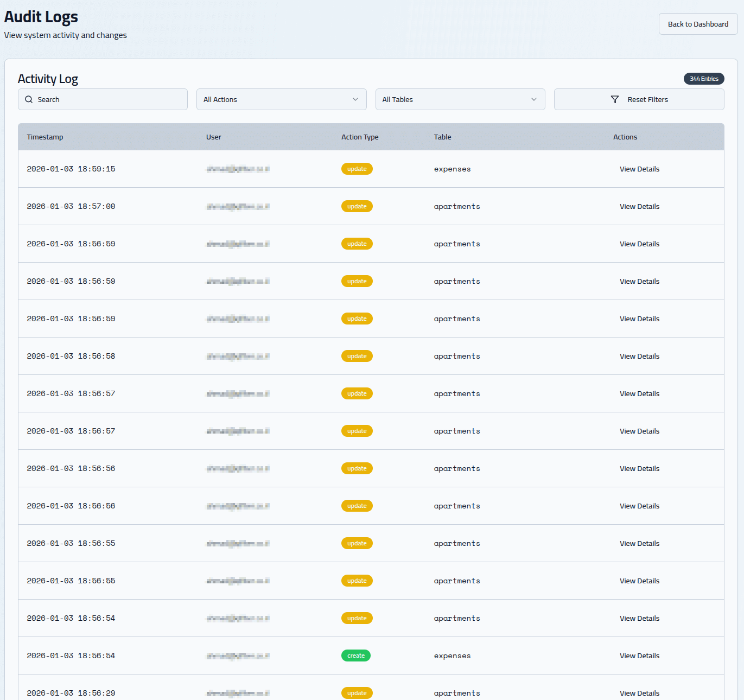744x700 pixels.
Task: Click the timestamp 2026-01-03 18:57:00
Action: coord(71,206)
